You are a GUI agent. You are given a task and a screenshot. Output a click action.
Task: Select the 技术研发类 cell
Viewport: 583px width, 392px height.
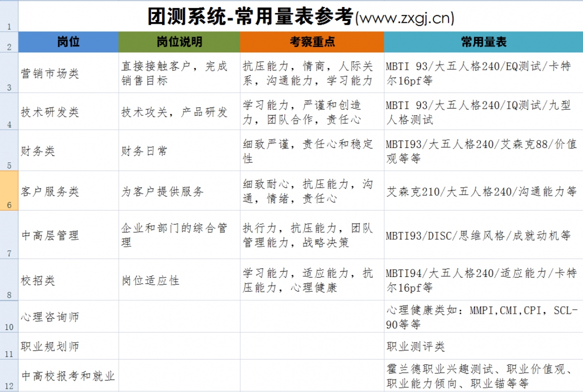pos(69,112)
